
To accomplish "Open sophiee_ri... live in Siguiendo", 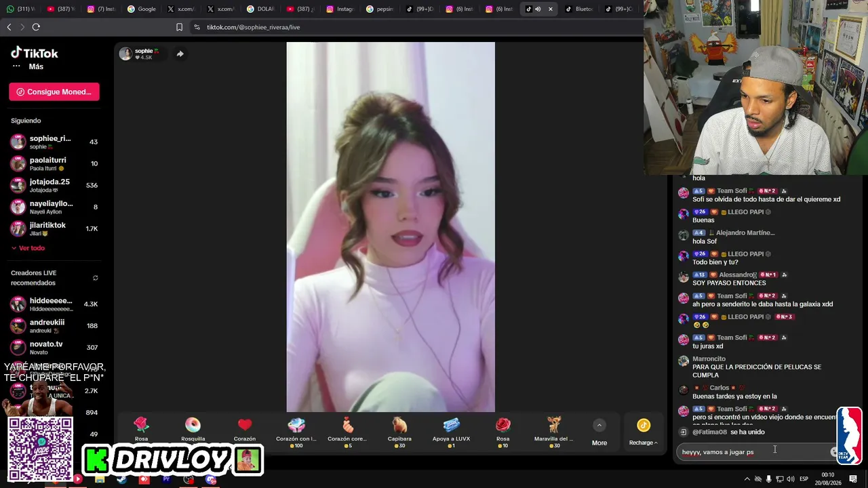I will click(54, 142).
